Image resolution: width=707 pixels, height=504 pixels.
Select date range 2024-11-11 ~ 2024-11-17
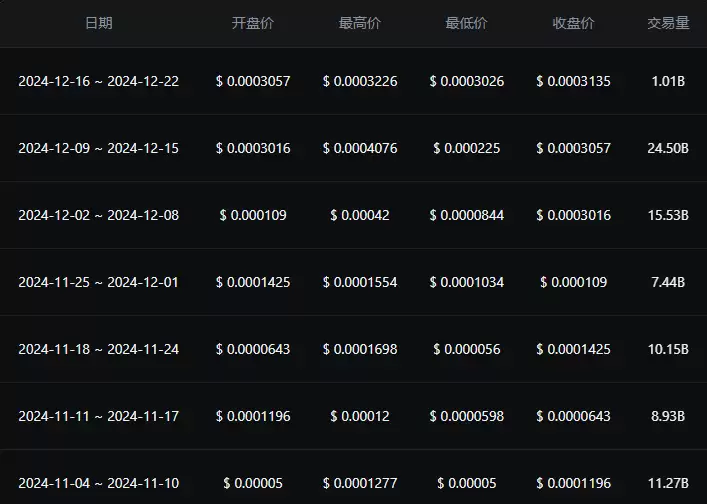(x=99, y=416)
